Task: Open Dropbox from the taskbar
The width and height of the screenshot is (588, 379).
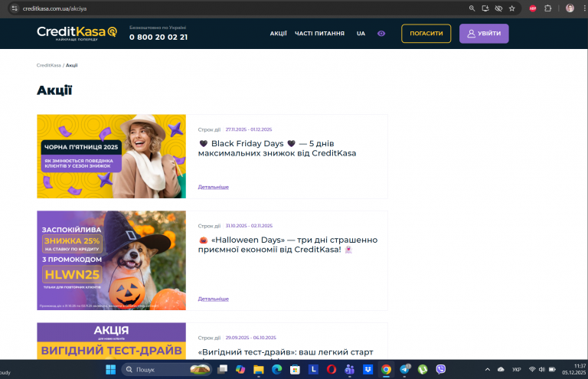Action: pos(367,370)
